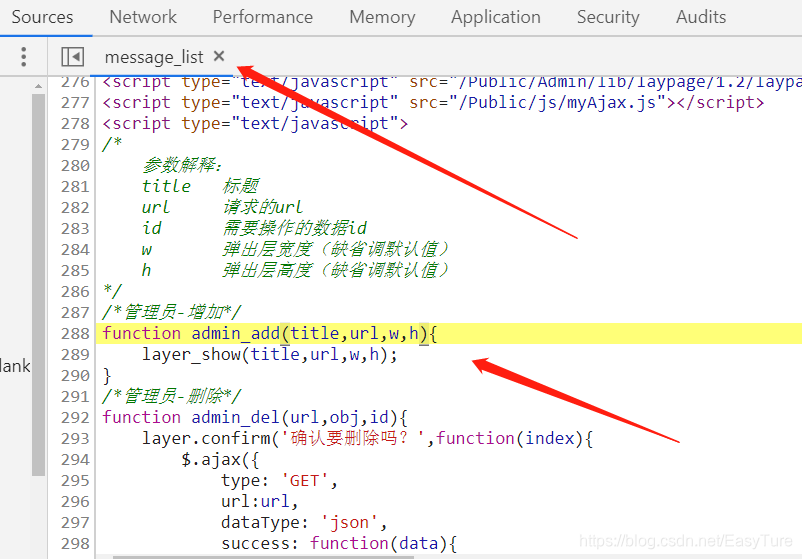Toggle the navigator sidebar panel icon
Viewport: 802px width, 559px height.
point(73,57)
